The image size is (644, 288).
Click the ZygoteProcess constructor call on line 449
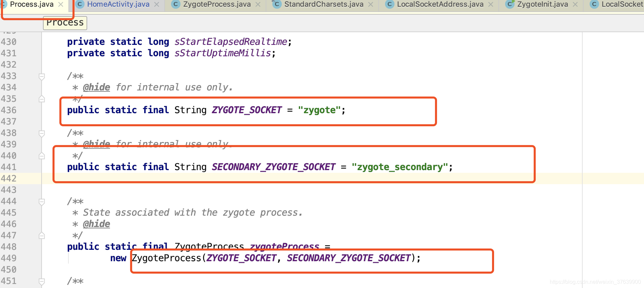(x=166, y=258)
